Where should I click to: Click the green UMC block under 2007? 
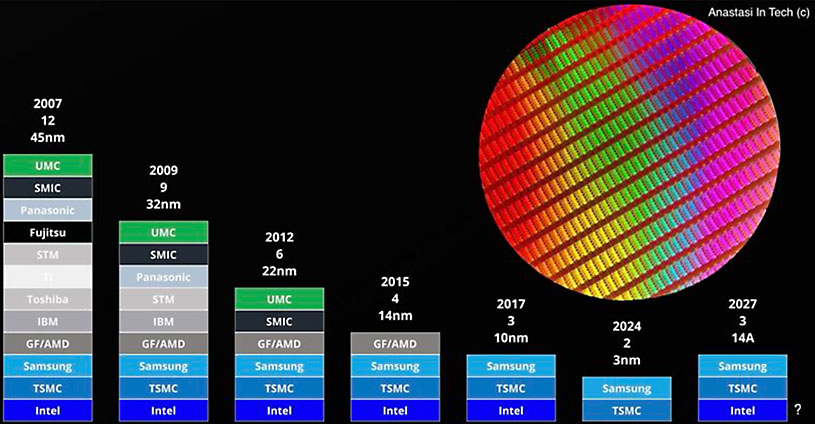click(48, 165)
